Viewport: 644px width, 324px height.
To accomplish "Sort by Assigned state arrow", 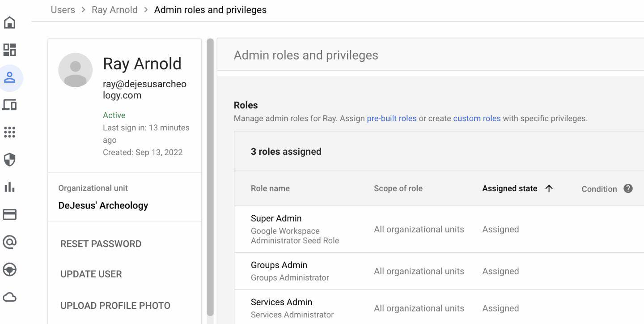I will [549, 188].
